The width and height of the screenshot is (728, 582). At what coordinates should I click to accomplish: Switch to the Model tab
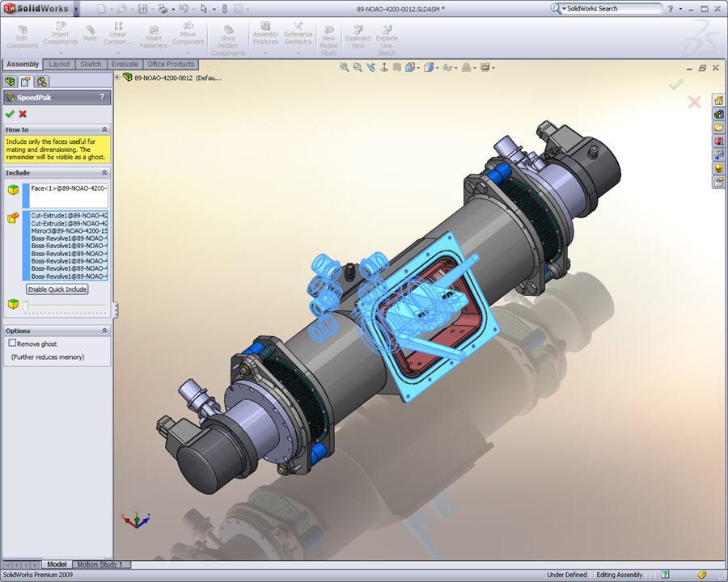pyautogui.click(x=57, y=564)
